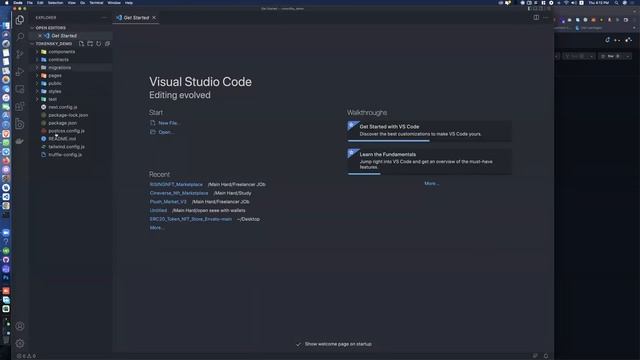Click New Folder icon in TOKENSKY_DEMO header

pos(90,44)
